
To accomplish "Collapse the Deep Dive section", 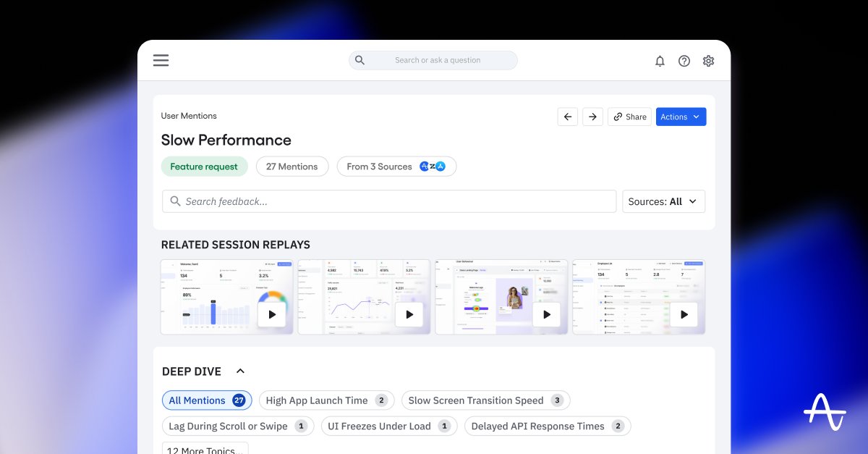I will tap(241, 371).
